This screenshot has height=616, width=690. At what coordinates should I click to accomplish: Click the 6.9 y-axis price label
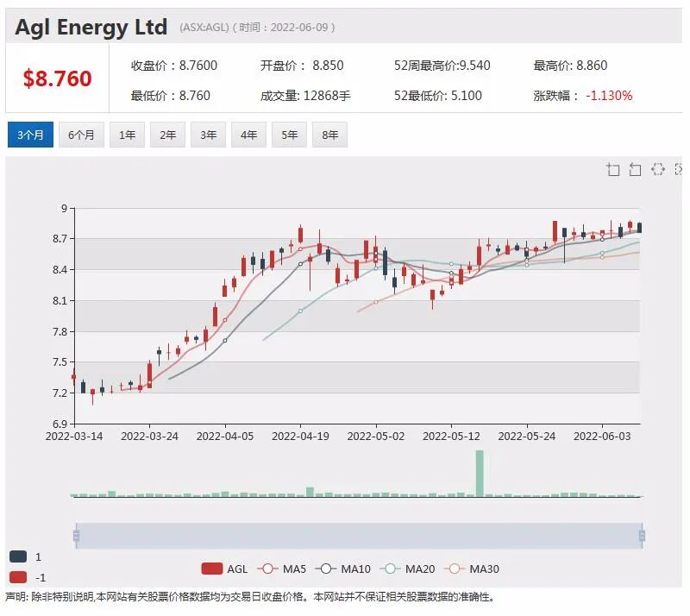(60, 424)
